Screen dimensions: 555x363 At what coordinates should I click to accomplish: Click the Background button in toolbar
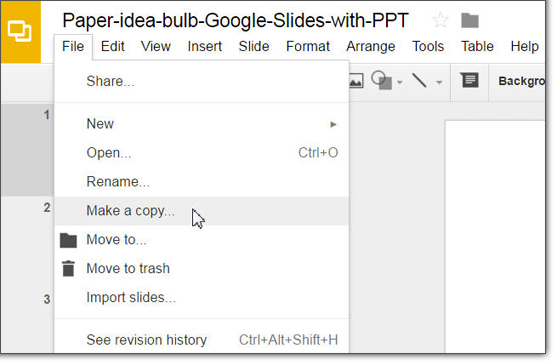click(x=521, y=81)
